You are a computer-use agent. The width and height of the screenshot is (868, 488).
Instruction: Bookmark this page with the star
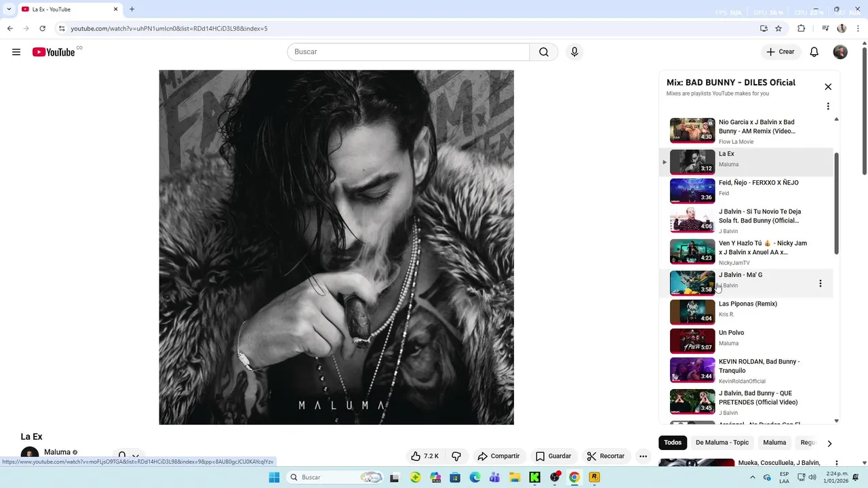click(778, 28)
